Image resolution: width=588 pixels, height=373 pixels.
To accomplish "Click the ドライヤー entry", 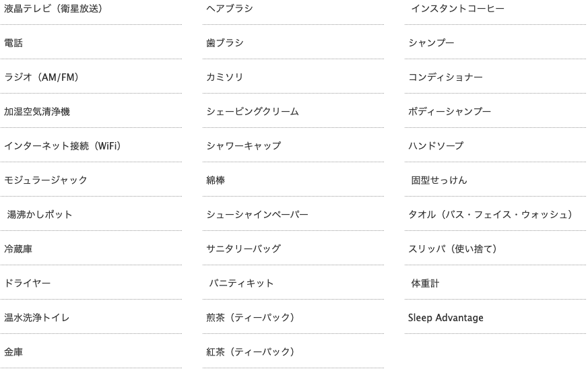I will pos(28,283).
